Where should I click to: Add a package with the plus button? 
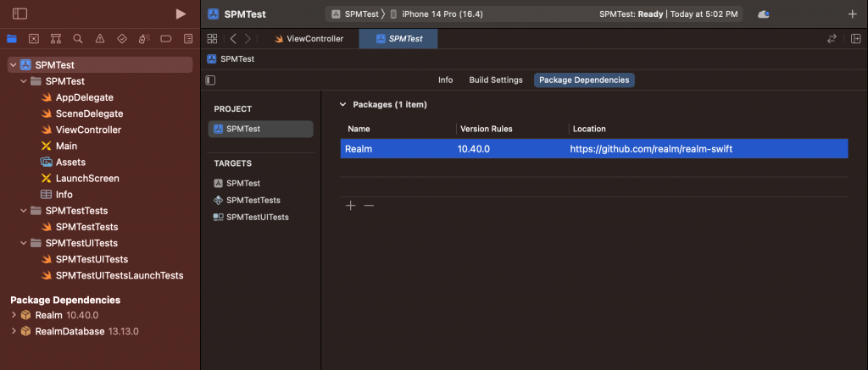[350, 206]
